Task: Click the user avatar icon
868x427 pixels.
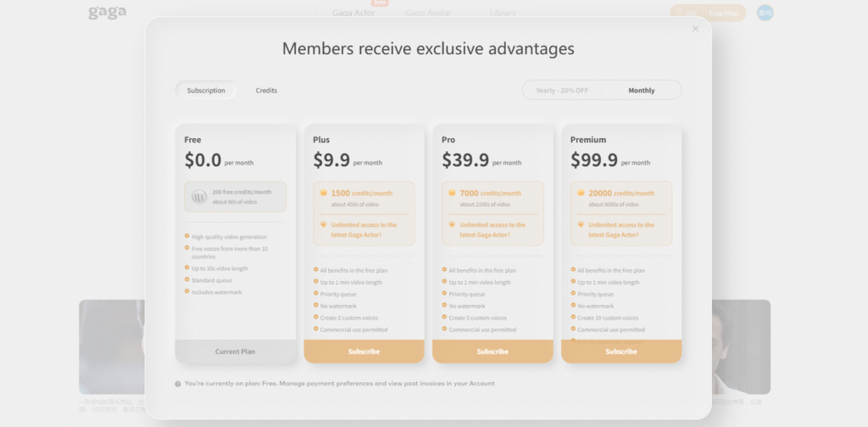Action: click(765, 13)
